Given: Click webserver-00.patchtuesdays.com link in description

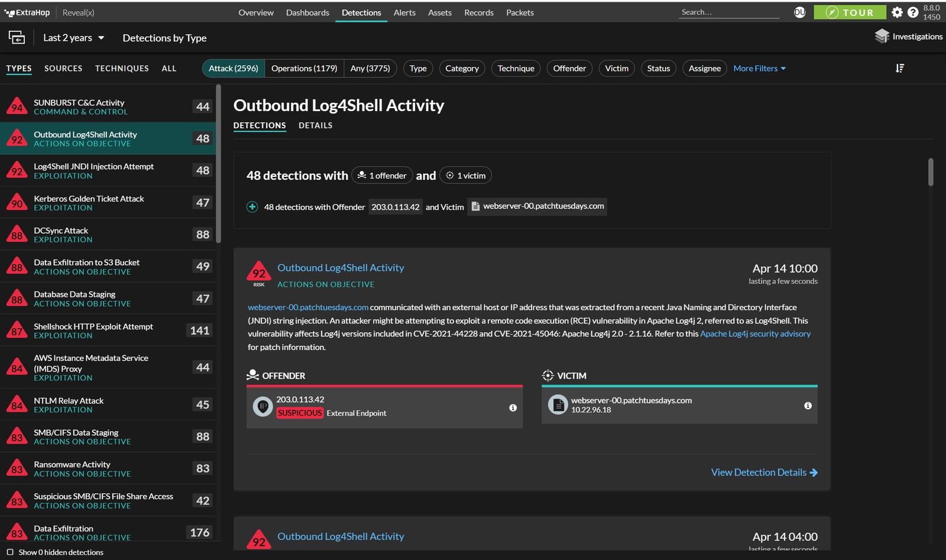Looking at the screenshot, I should [308, 307].
